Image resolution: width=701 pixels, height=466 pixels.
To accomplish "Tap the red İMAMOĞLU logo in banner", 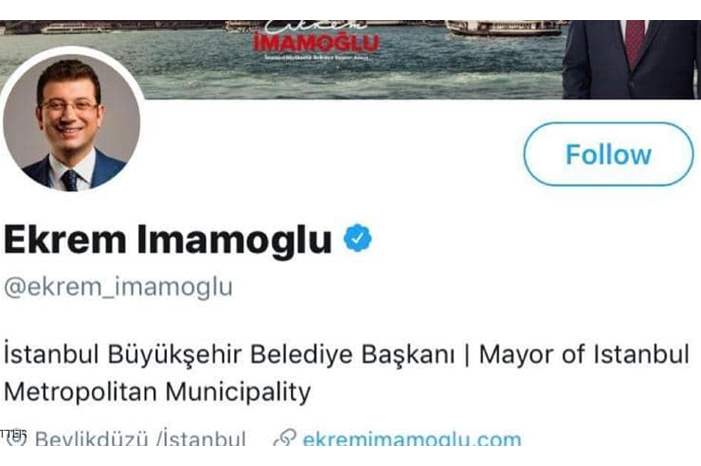I will click(x=316, y=43).
